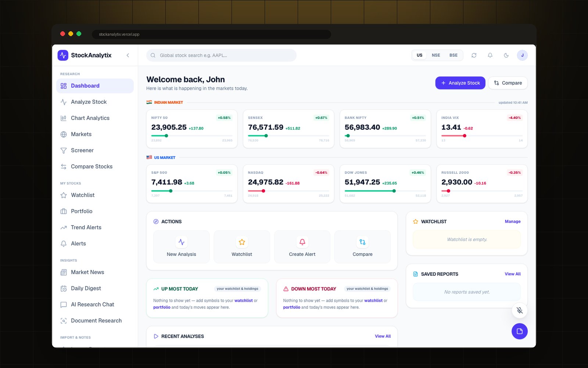
Task: Open the S&P 500 index card
Action: tap(192, 184)
